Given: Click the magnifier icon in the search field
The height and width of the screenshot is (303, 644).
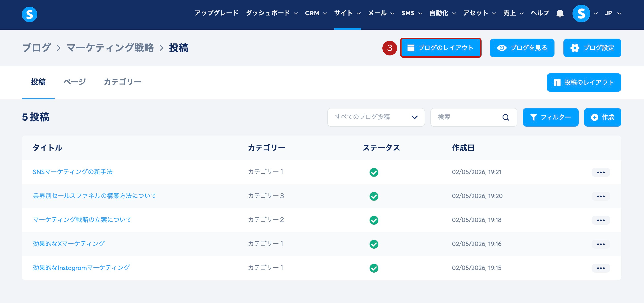Looking at the screenshot, I should pyautogui.click(x=505, y=117).
